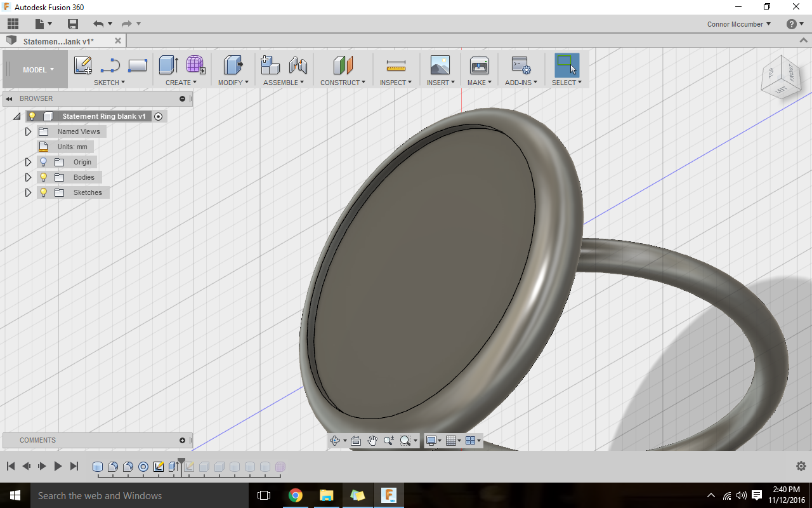812x508 pixels.
Task: Activate the Select tool icon
Action: click(x=567, y=65)
